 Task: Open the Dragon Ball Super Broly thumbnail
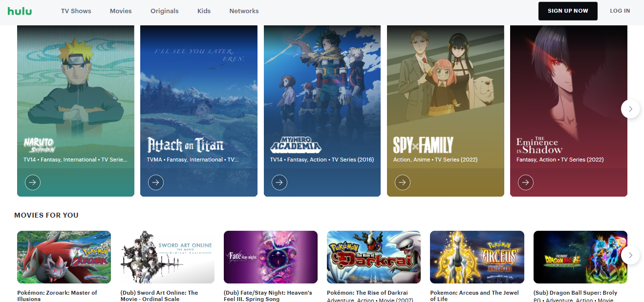(x=580, y=257)
